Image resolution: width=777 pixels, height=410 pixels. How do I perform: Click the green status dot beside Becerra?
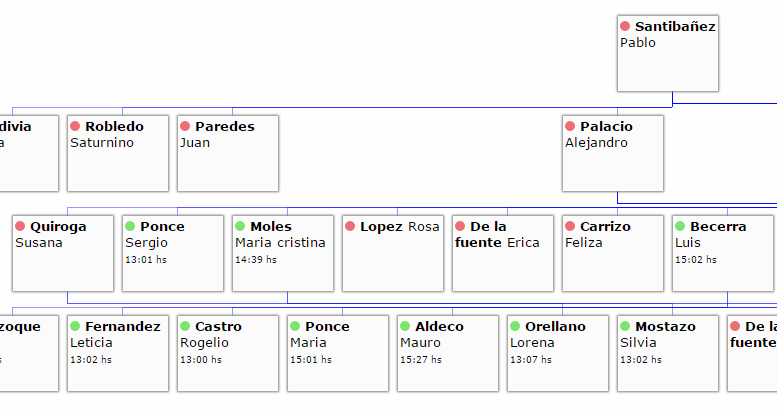point(680,226)
